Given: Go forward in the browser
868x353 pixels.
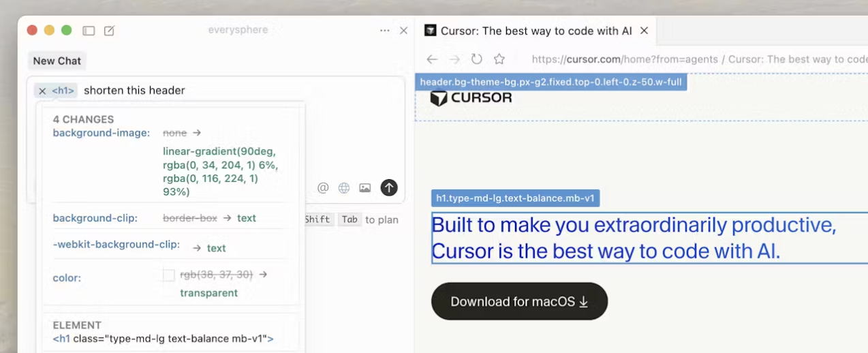Looking at the screenshot, I should (x=454, y=59).
